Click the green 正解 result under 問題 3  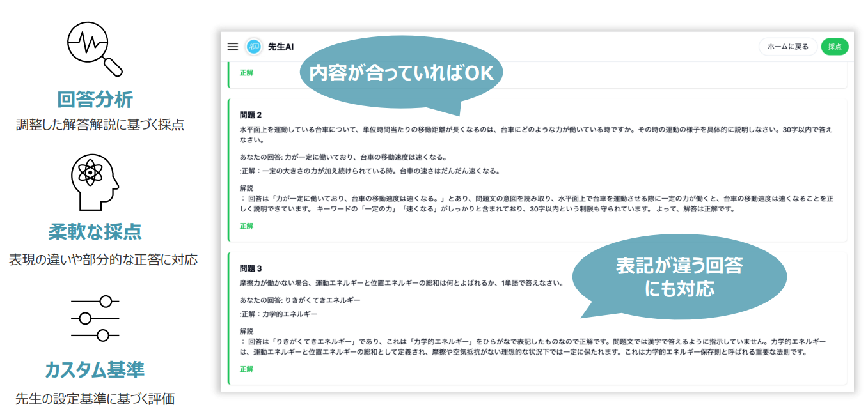click(246, 369)
